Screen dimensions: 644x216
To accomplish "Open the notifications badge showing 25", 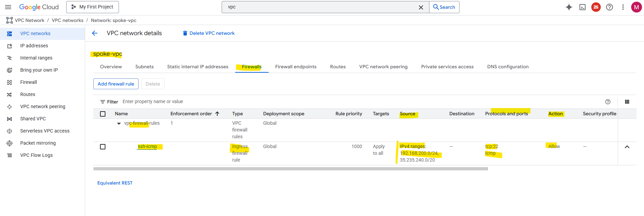I will point(596,7).
